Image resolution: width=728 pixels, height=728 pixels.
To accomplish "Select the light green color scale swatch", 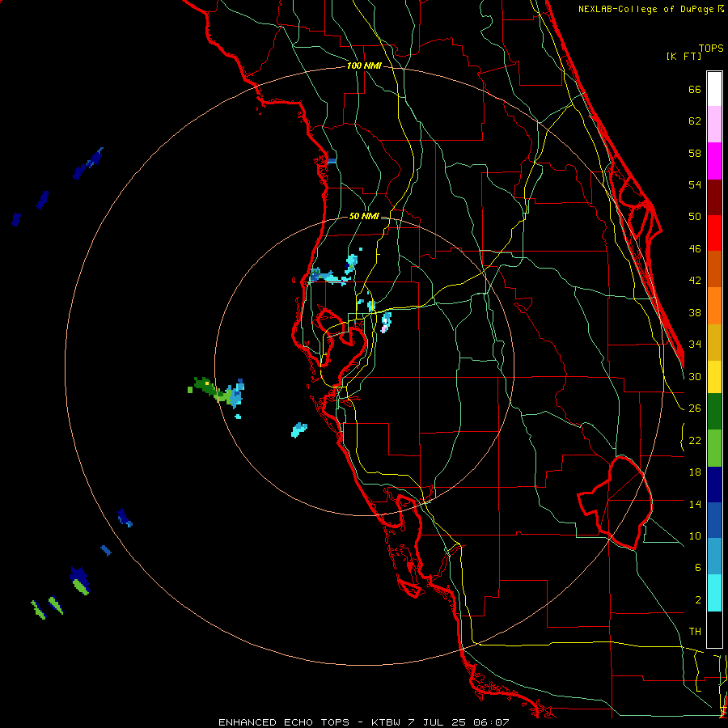I will (714, 448).
